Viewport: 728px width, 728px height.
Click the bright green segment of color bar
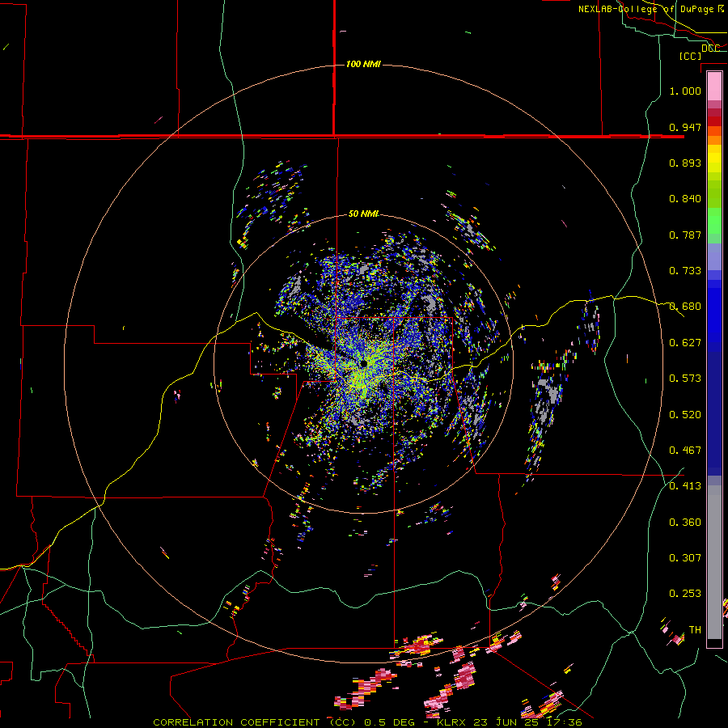714,221
